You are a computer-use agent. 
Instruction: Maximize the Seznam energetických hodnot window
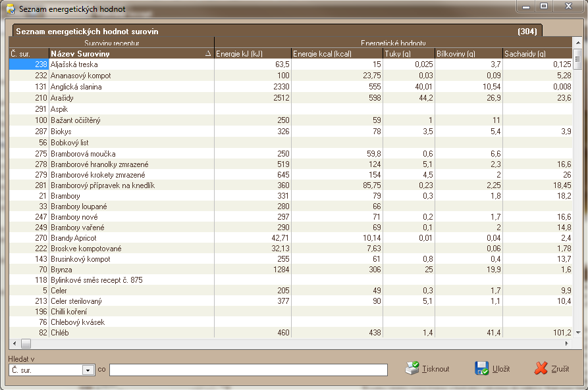click(x=544, y=6)
